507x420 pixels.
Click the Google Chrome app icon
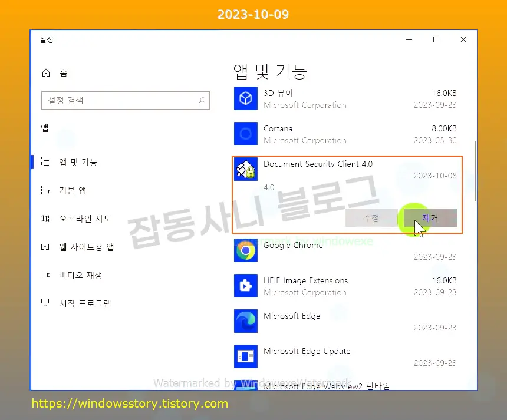[x=246, y=250]
